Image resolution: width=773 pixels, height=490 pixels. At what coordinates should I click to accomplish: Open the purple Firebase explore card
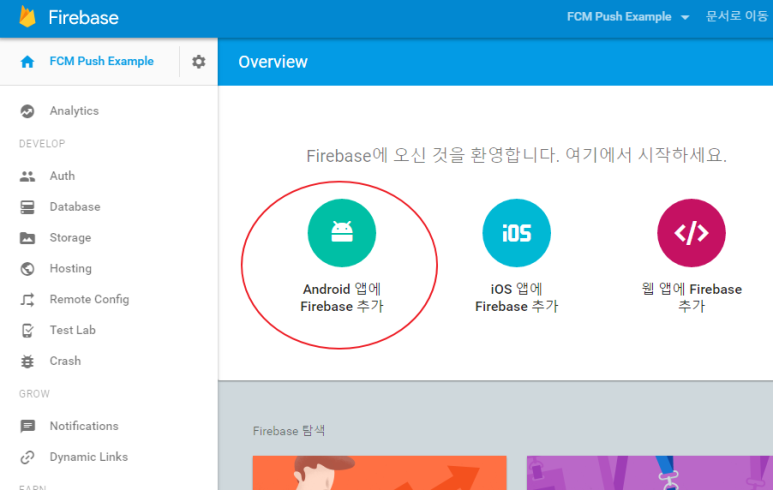[x=650, y=473]
